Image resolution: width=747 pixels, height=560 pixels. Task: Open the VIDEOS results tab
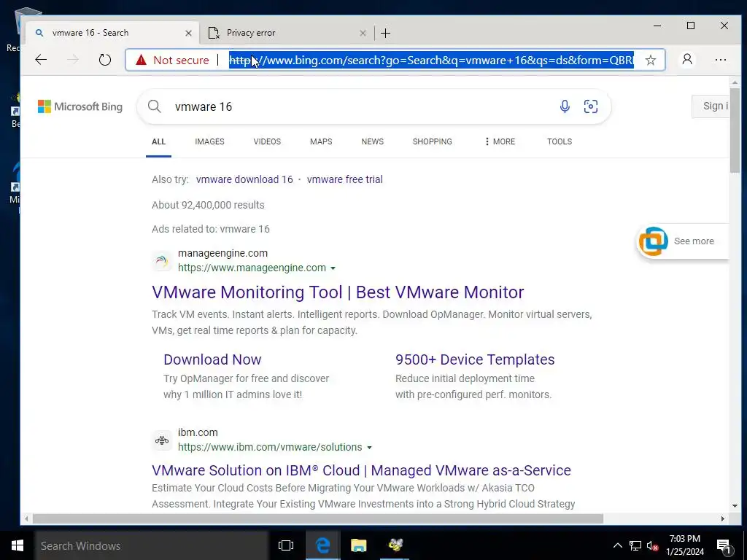pyautogui.click(x=267, y=141)
